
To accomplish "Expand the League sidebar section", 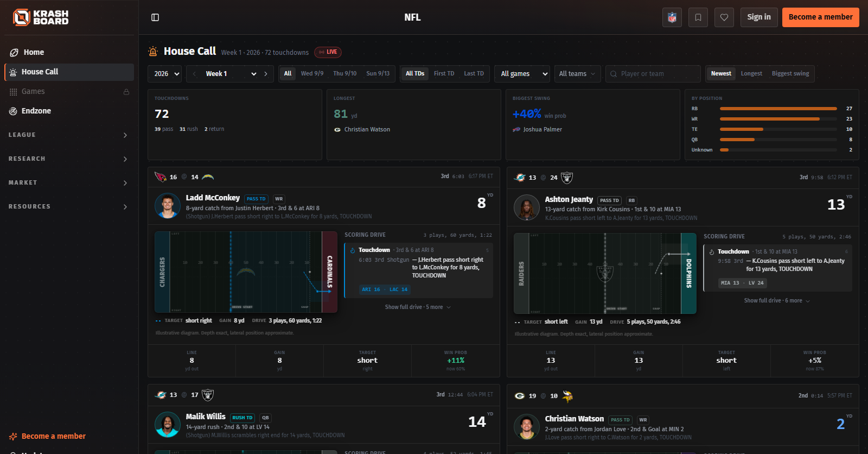I will (69, 135).
